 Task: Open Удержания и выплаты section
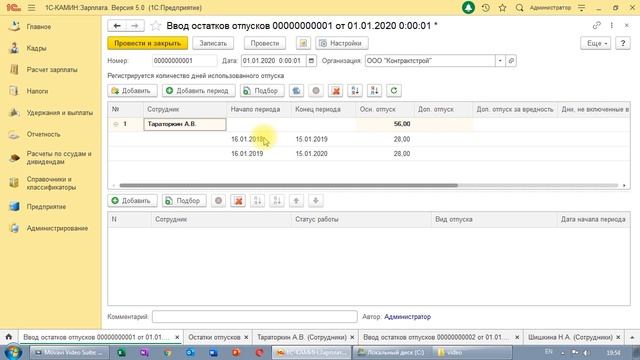[60, 113]
